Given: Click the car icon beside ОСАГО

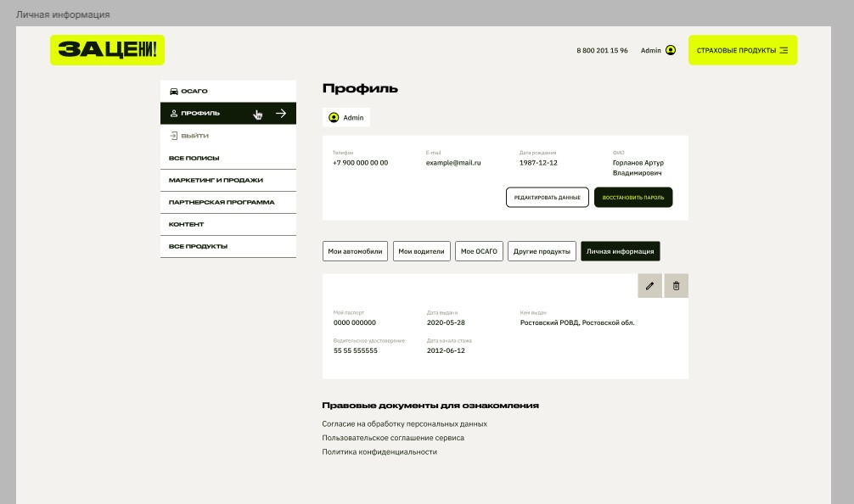Looking at the screenshot, I should pos(175,90).
